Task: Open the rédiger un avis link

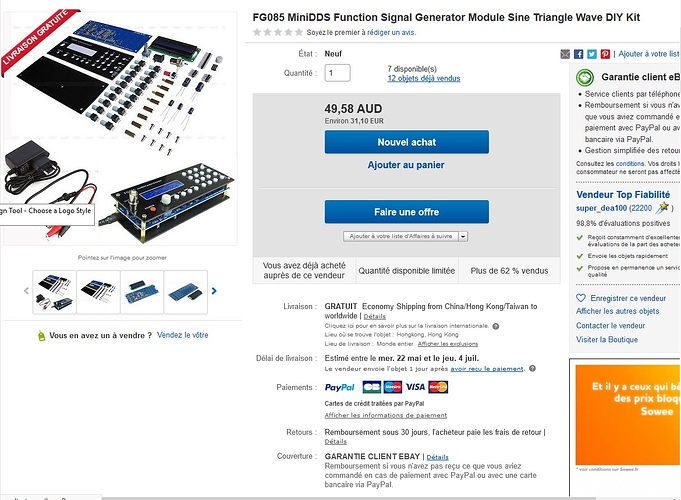Action: click(x=391, y=32)
